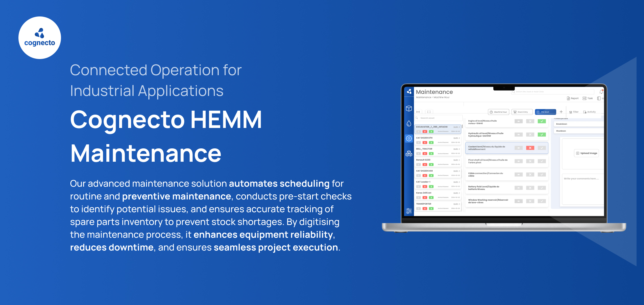This screenshot has height=305, width=644.
Task: Skip the Battery fluid Level check
Action: click(519, 188)
